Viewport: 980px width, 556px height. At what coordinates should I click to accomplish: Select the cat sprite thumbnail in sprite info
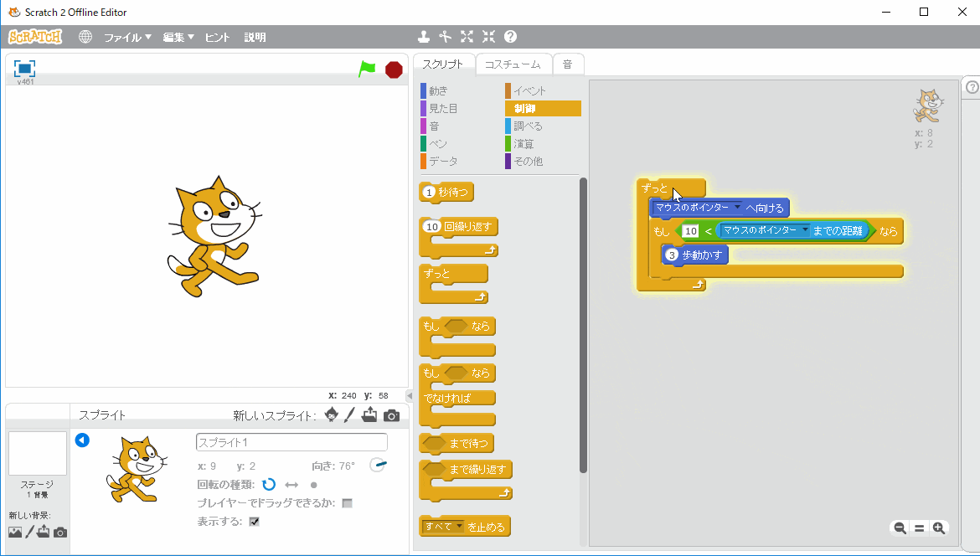click(137, 469)
